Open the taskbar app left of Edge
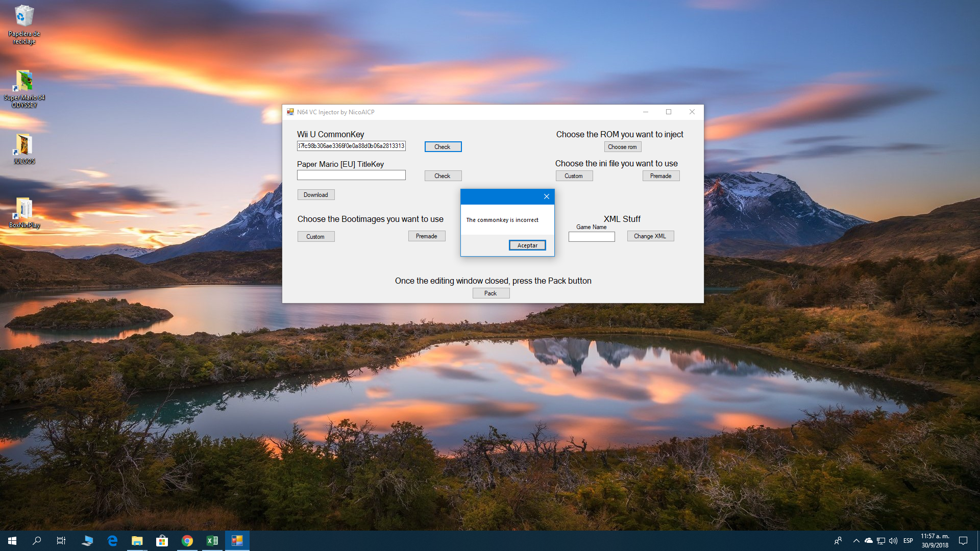The image size is (980, 551). tap(87, 541)
